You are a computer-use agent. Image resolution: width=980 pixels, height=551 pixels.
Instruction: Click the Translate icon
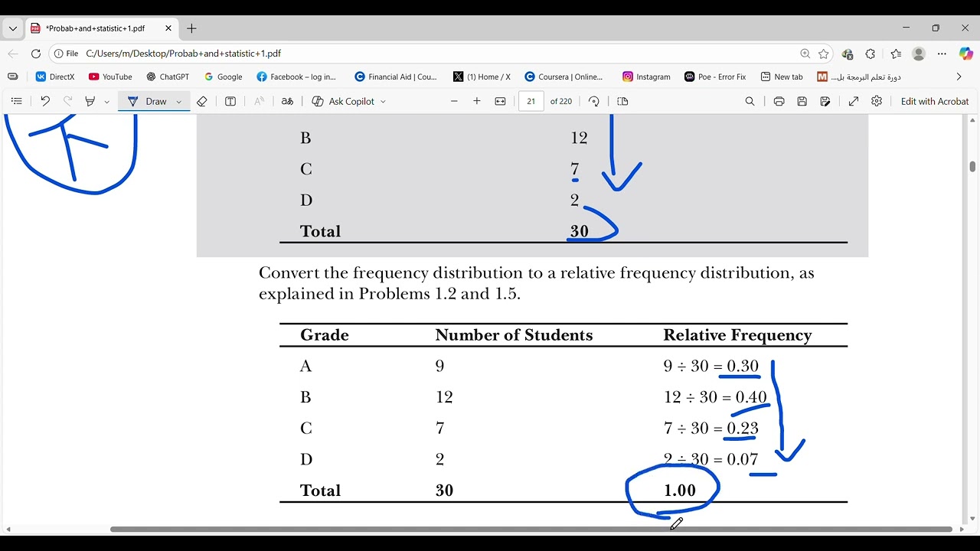pos(287,101)
